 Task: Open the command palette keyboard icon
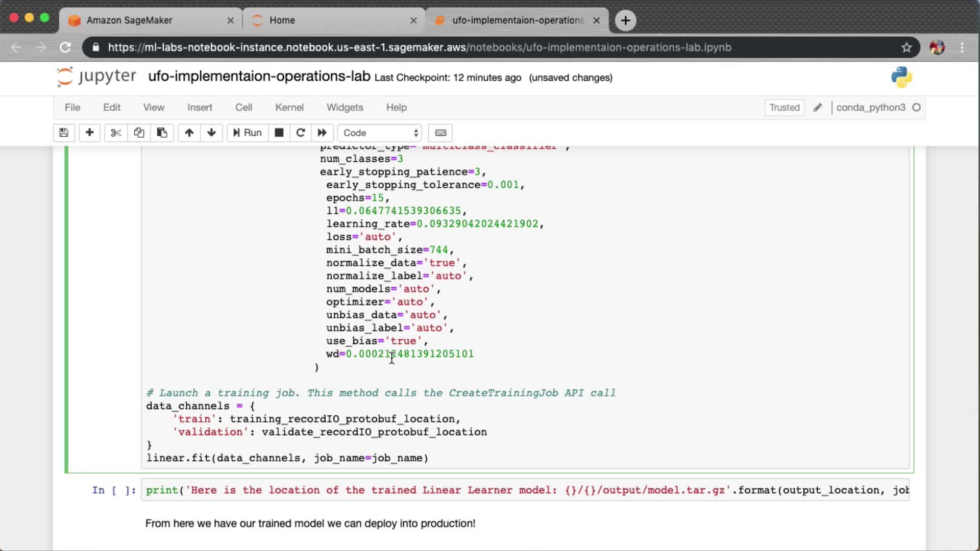coord(440,133)
